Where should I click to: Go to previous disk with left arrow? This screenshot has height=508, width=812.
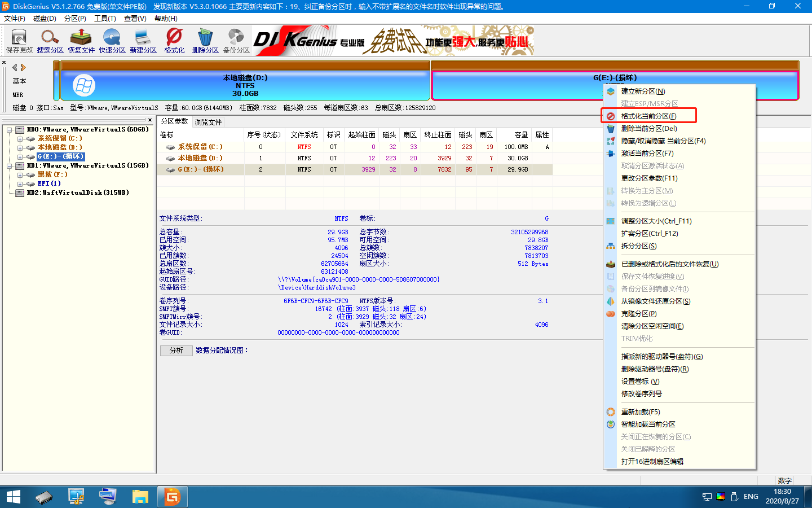pyautogui.click(x=15, y=67)
